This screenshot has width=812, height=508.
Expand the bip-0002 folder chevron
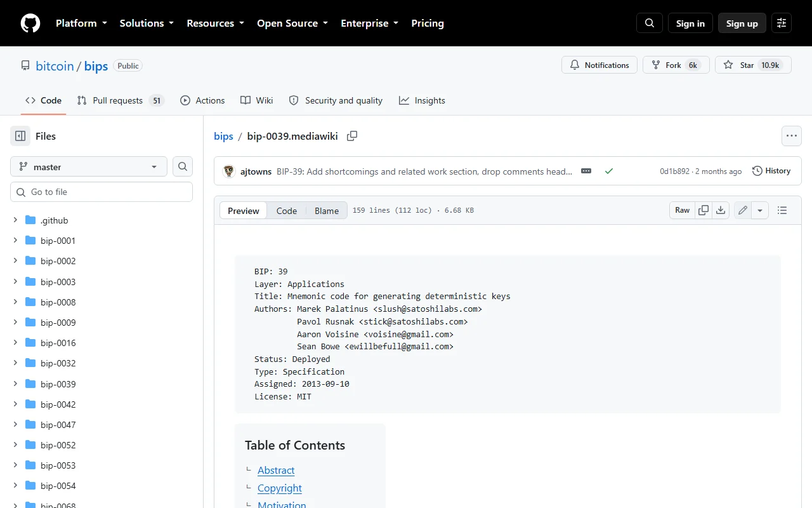(x=15, y=261)
